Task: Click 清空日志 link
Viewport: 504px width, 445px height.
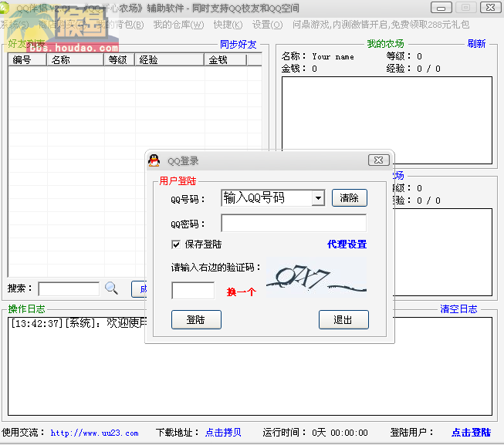Action: coord(458,308)
